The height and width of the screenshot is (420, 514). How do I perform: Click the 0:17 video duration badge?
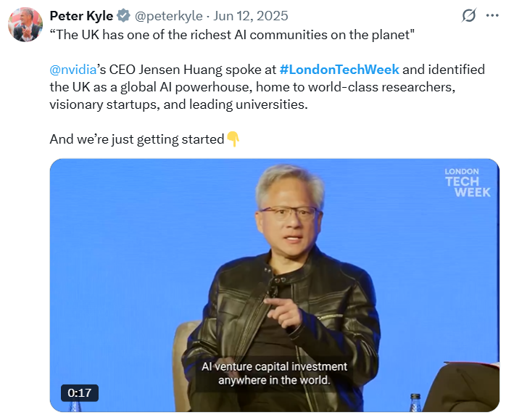(x=79, y=392)
